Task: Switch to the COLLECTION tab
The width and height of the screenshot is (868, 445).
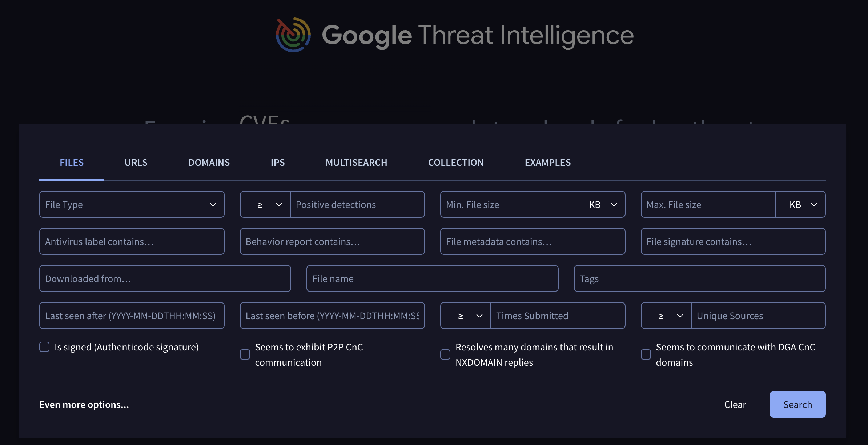Action: [x=456, y=163]
